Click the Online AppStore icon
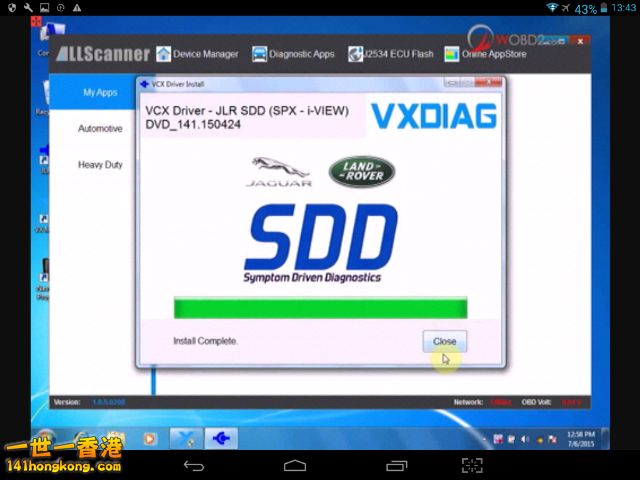The image size is (640, 480). click(x=451, y=54)
